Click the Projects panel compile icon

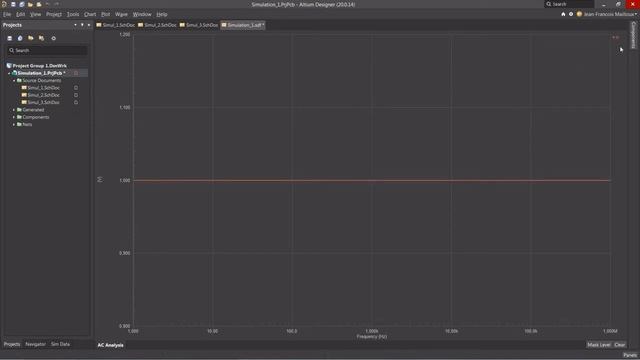20,38
